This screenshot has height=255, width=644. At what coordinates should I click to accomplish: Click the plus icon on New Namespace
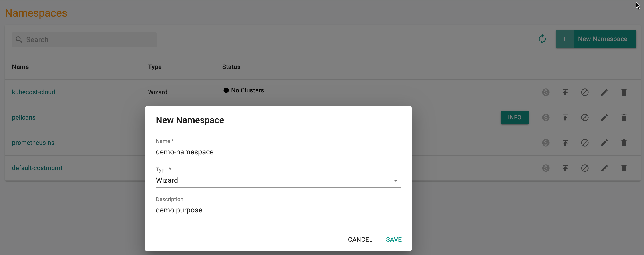click(x=564, y=39)
